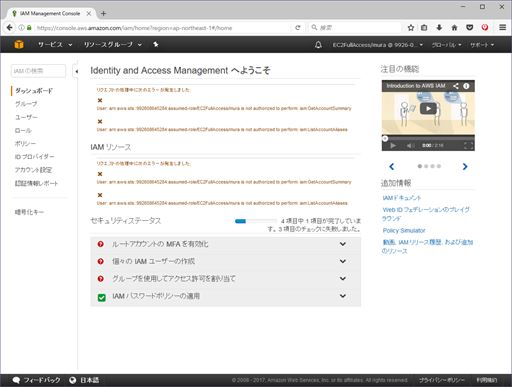Screen dimensions: 512x387
Task: Select ID プロバイダー in sidebar
Action: 34,157
